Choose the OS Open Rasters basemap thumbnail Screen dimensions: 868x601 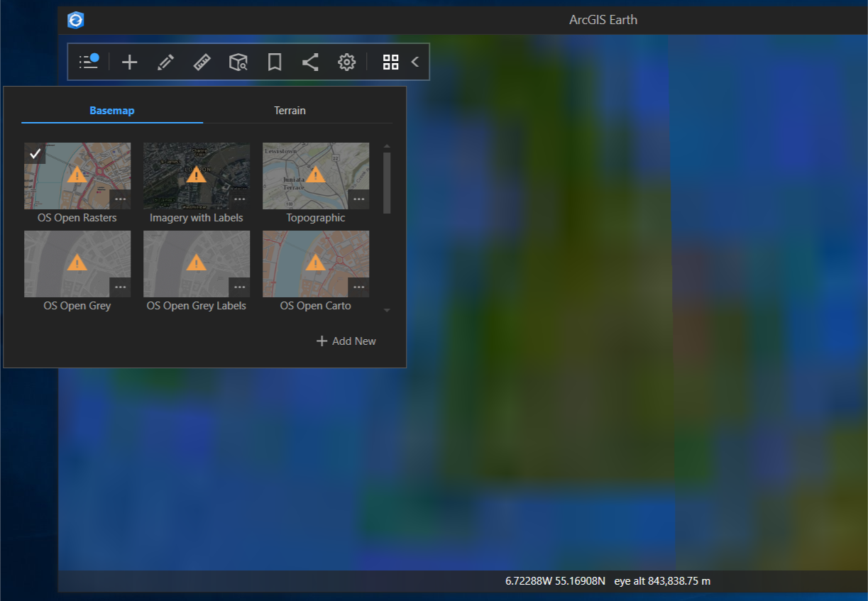tap(77, 176)
